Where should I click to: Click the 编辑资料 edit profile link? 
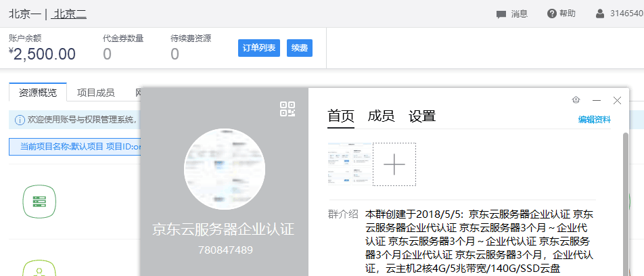pos(595,120)
